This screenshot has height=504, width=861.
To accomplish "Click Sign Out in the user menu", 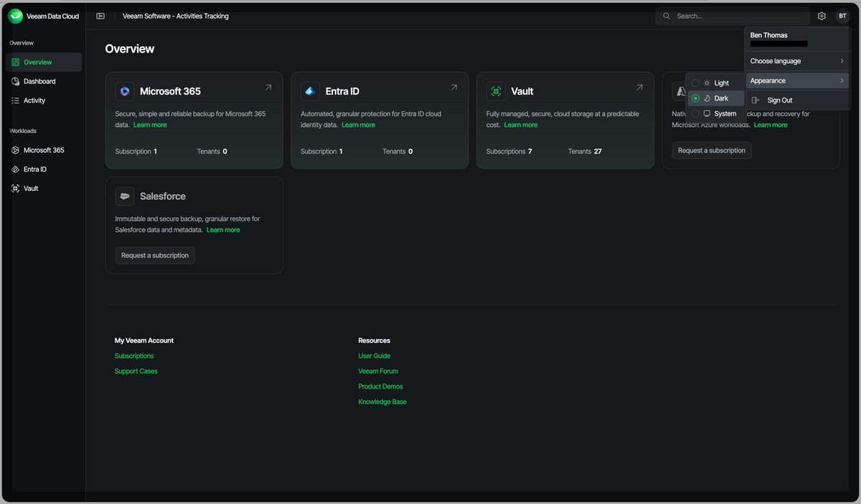I will (780, 100).
